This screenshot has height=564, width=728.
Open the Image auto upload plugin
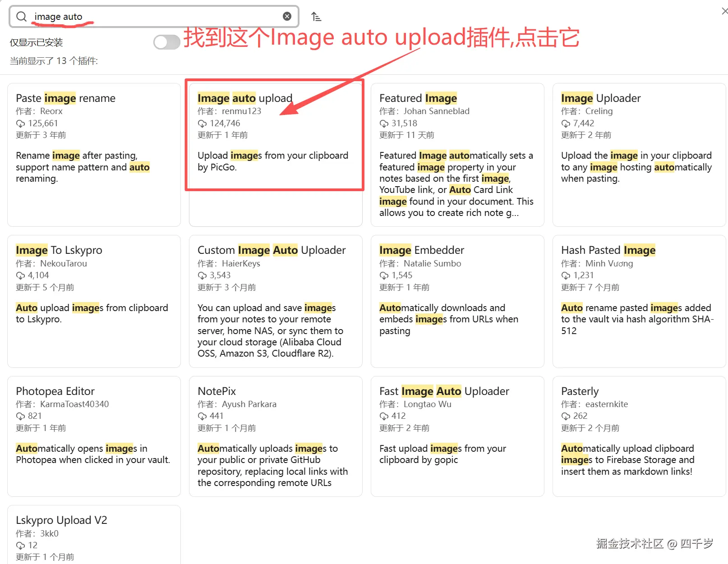(x=275, y=135)
